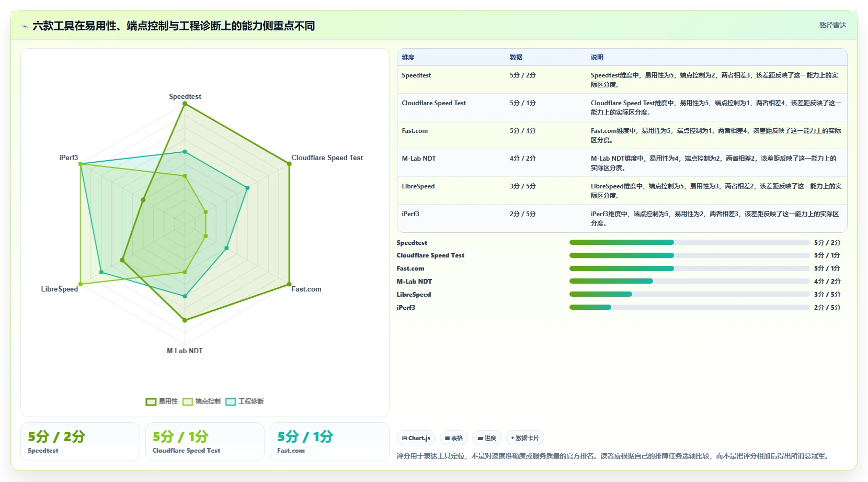Click the 易用性 point at M-Lab NDT axis
This screenshot has width=868, height=482.
185,320
